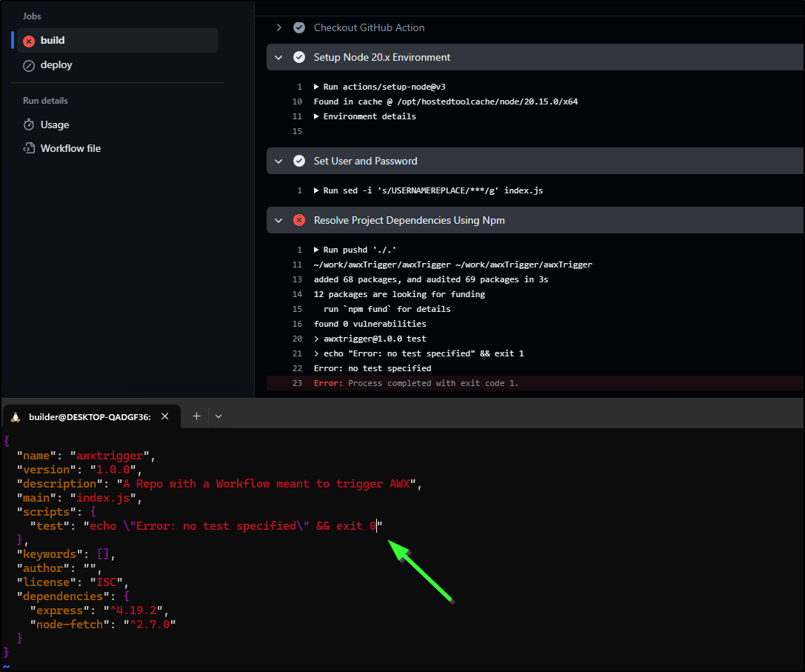Open the Usage run details
The width and height of the screenshot is (805, 672).
[x=54, y=125]
